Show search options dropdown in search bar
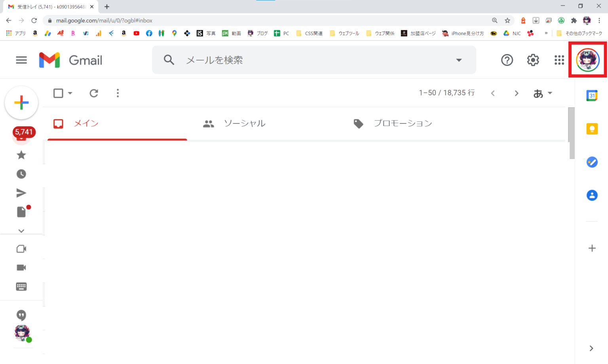This screenshot has height=364, width=608. [459, 60]
